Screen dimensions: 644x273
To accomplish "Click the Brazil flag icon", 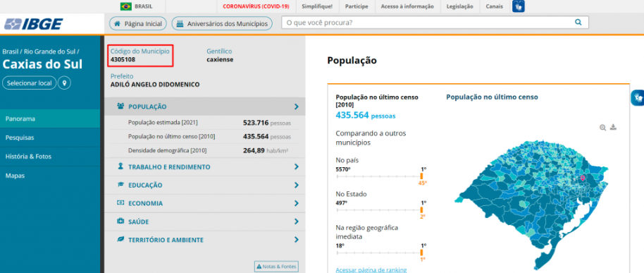I will pyautogui.click(x=125, y=6).
